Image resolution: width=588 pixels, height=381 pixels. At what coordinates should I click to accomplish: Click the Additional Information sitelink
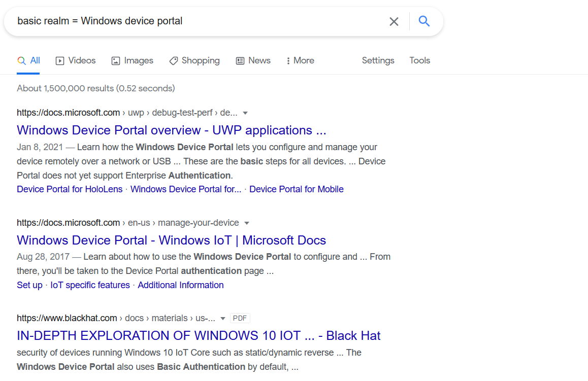pyautogui.click(x=180, y=285)
